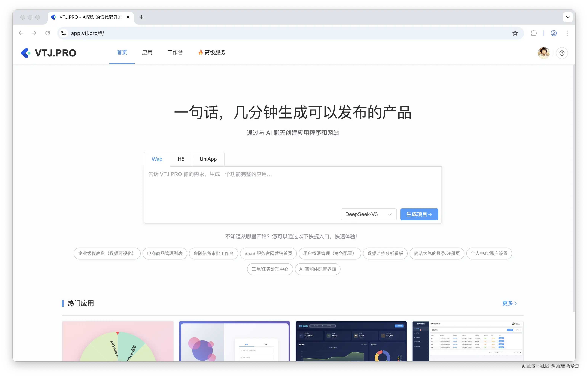Open the 工作台 navigation menu
Image resolution: width=588 pixels, height=377 pixels.
(x=175, y=52)
